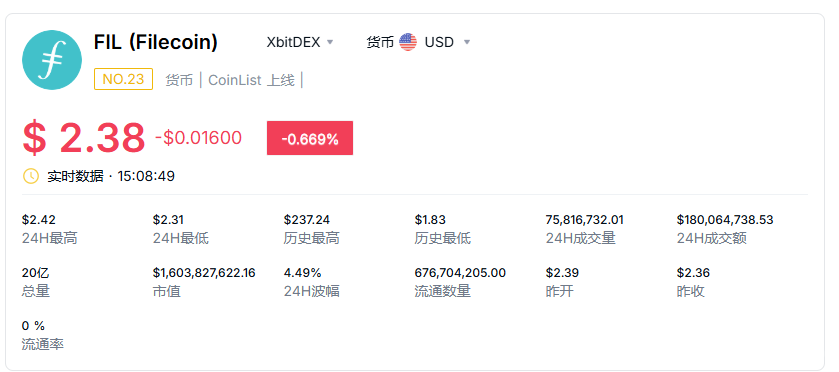Select the 市值 market cap value

(204, 273)
